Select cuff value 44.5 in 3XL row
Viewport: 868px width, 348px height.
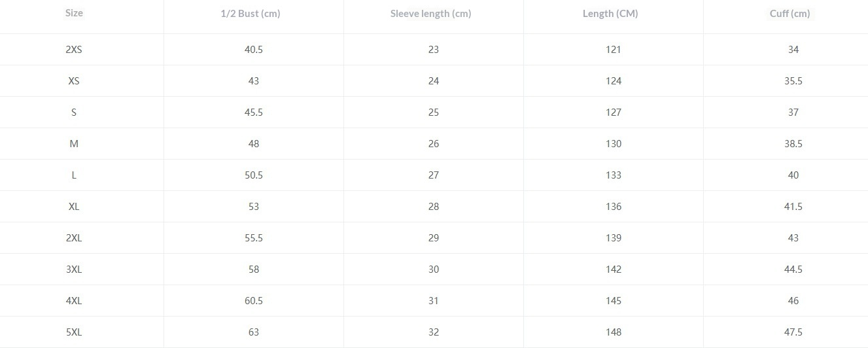tap(793, 270)
